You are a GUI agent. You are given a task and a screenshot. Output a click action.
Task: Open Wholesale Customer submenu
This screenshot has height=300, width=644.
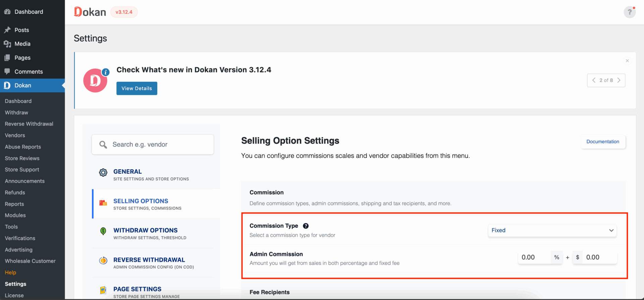click(x=30, y=261)
